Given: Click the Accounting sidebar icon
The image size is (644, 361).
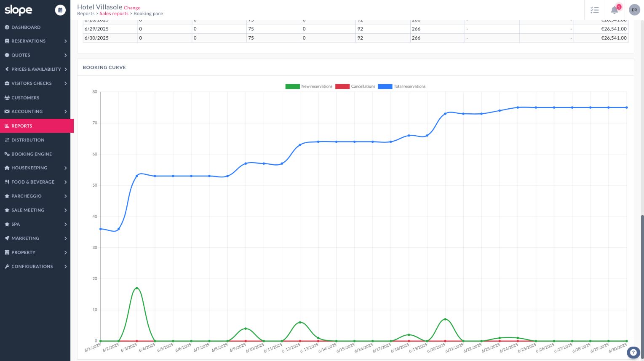Looking at the screenshot, I should [x=7, y=112].
